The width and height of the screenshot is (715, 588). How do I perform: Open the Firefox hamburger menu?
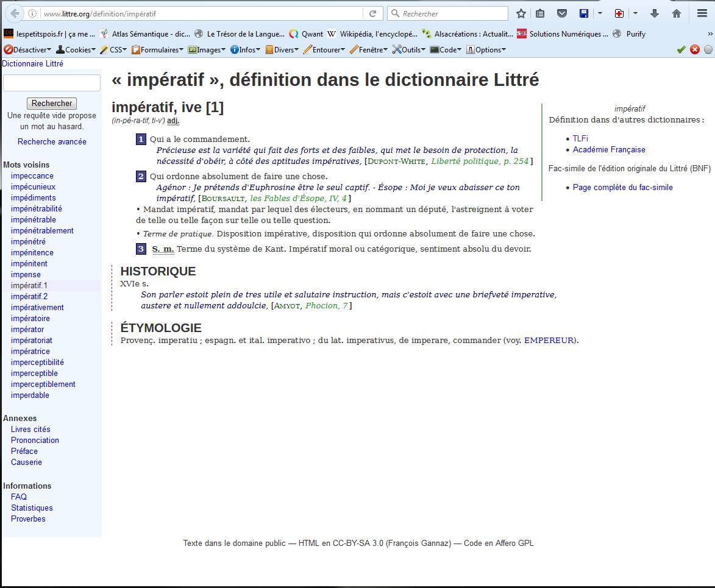(702, 13)
